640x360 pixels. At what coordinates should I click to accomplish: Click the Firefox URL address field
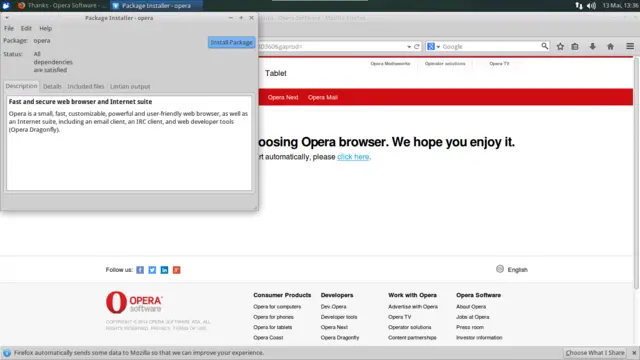coord(331,47)
